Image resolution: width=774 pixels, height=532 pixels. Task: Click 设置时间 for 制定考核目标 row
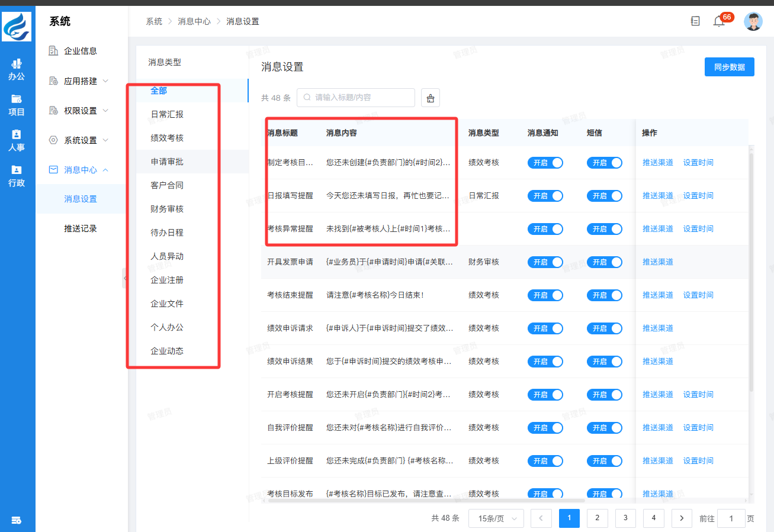pos(698,163)
